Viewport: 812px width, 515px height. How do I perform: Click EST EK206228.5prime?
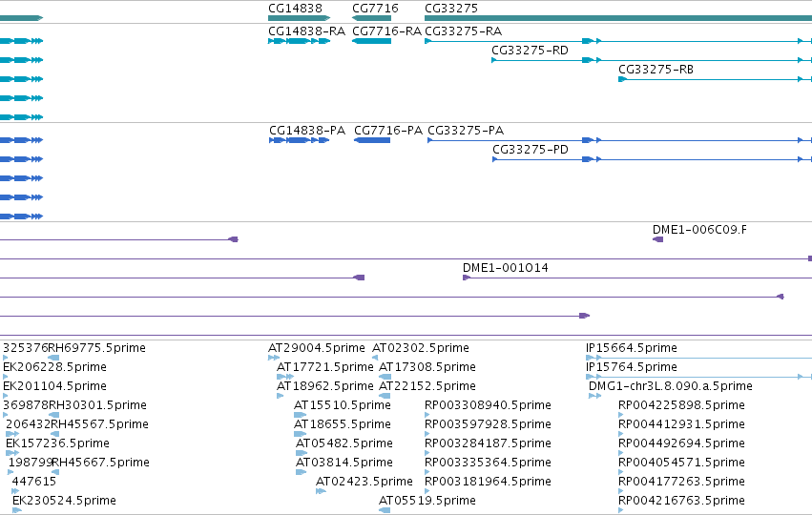point(55,367)
